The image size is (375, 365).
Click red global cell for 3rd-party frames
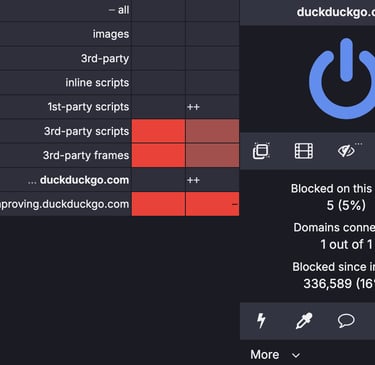[158, 155]
